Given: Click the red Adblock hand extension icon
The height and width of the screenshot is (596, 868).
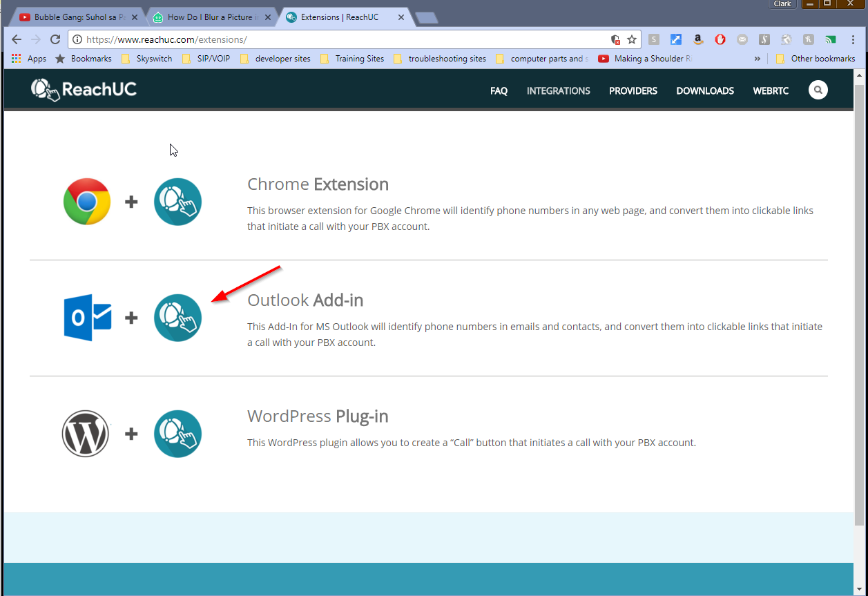Looking at the screenshot, I should point(720,39).
